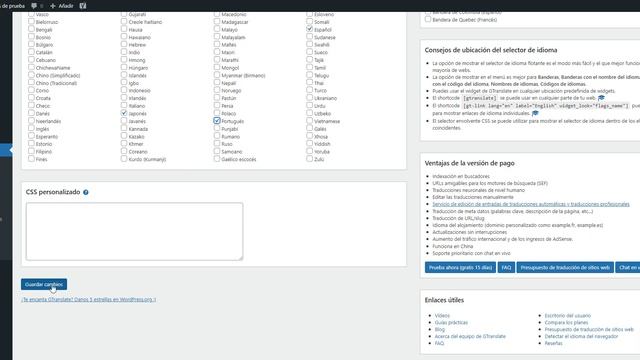The width and height of the screenshot is (640, 360).
Task: Check Bandera de Quebec (Francés) checkbox
Action: pyautogui.click(x=428, y=19)
